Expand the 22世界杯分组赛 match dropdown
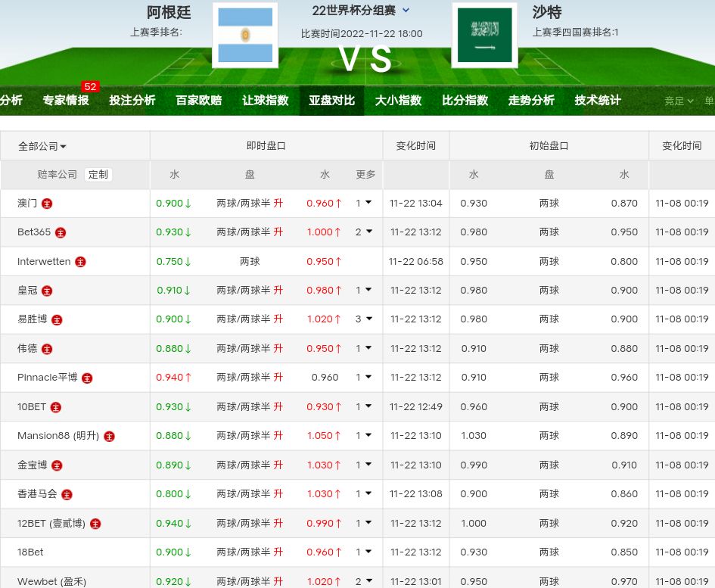715x588 pixels. click(x=361, y=11)
